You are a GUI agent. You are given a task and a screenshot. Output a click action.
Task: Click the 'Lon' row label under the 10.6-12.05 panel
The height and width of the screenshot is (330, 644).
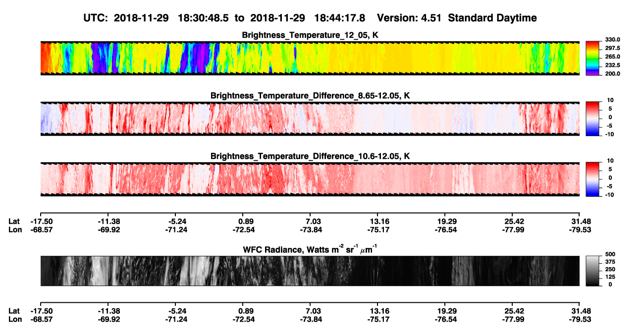coord(14,229)
